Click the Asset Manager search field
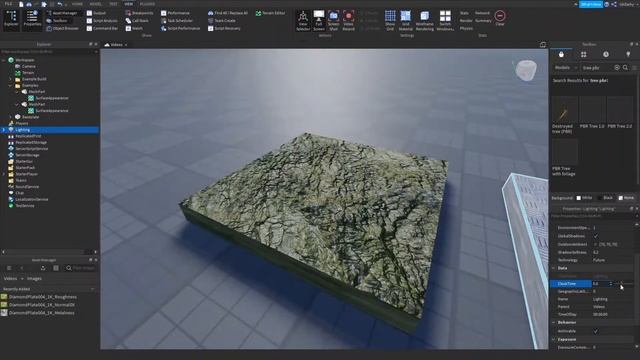Image resolution: width=640 pixels, height=360 pixels. [80, 268]
